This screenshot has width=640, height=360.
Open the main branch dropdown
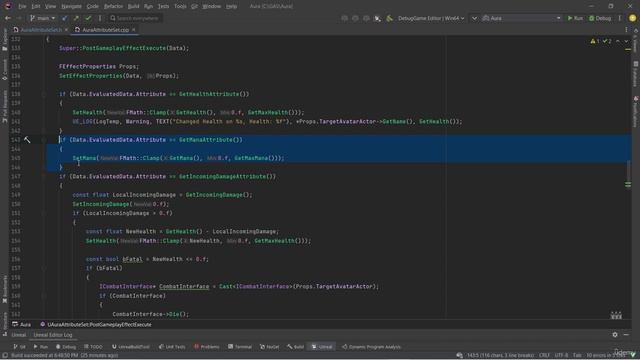point(42,18)
